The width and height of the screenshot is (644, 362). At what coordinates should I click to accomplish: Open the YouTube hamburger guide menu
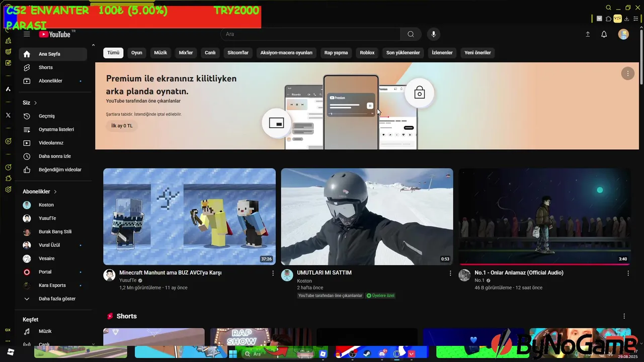tap(27, 34)
